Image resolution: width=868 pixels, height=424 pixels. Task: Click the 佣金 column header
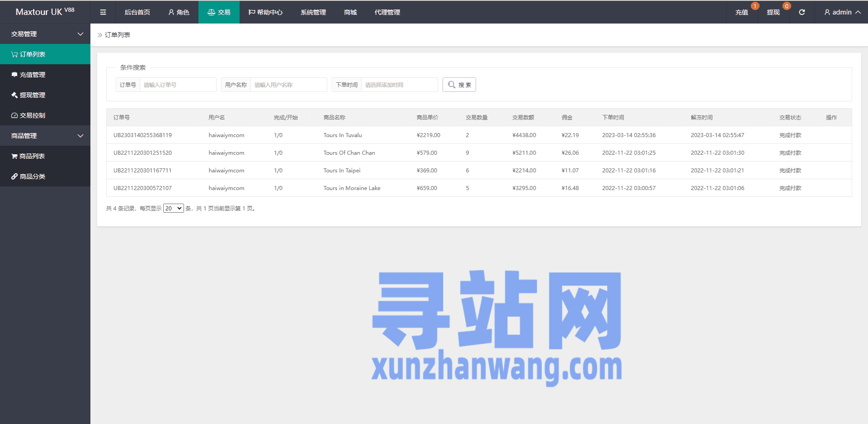pos(567,117)
